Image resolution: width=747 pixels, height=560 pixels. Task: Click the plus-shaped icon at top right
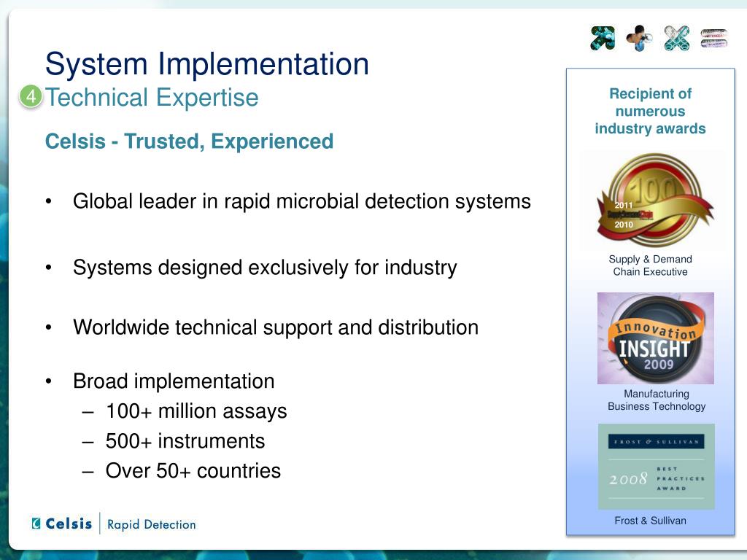pyautogui.click(x=640, y=38)
